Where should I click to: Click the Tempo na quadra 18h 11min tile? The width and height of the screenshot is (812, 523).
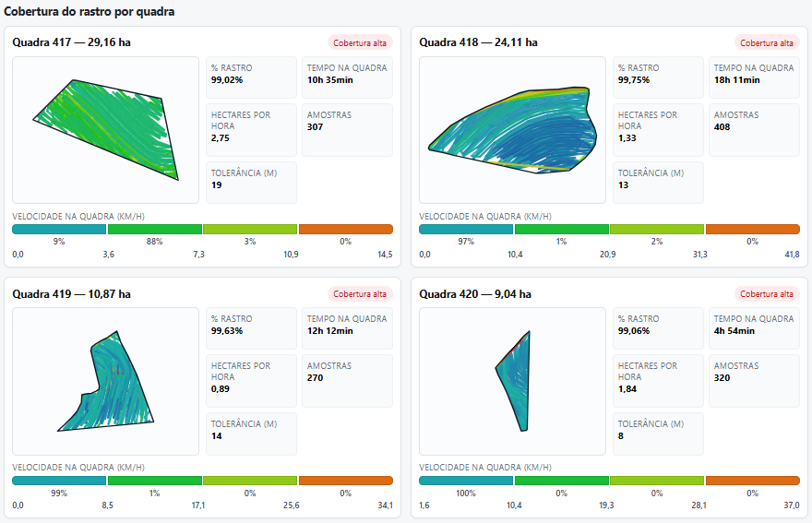tap(754, 77)
